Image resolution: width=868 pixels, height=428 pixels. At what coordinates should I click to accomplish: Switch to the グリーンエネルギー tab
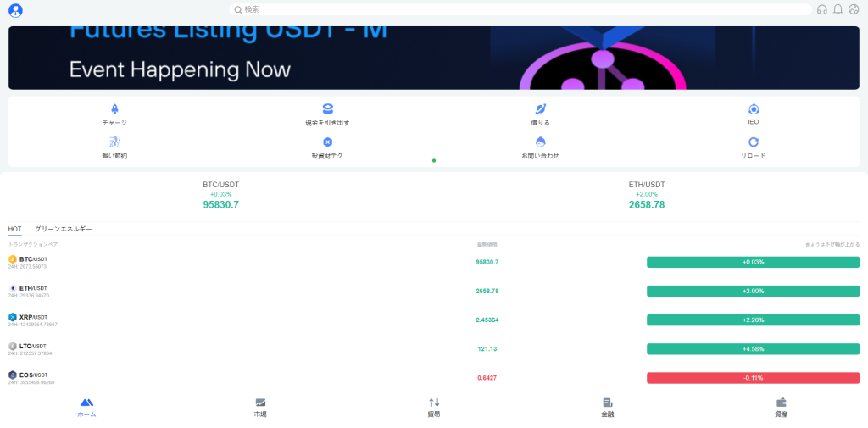click(64, 229)
